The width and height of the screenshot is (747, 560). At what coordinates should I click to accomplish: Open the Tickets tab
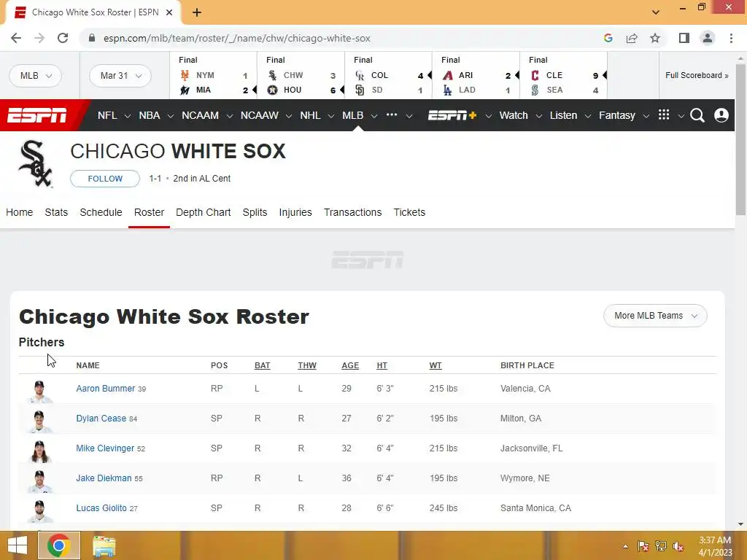click(409, 212)
